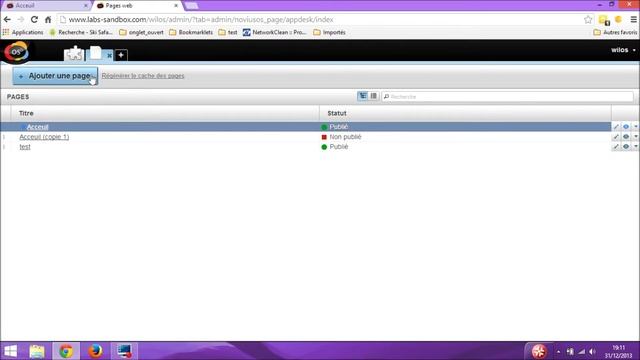The height and width of the screenshot is (360, 640).
Task: Switch to the Pages web browser tab
Action: 137,6
